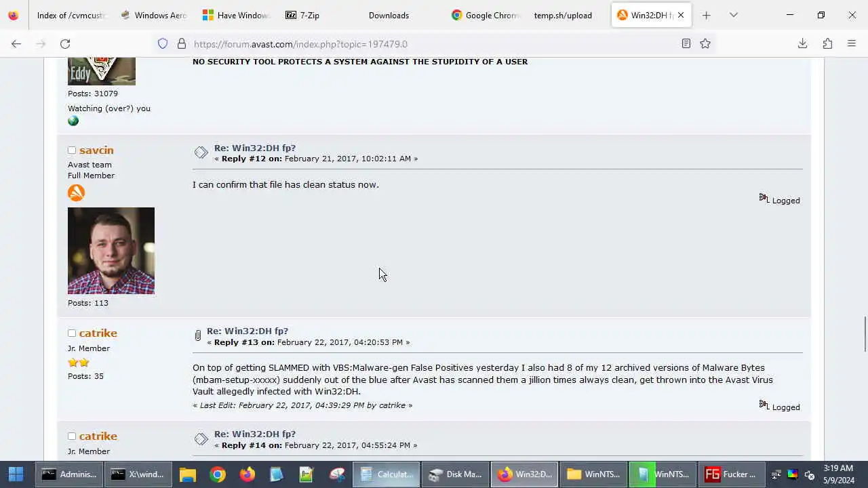Close the Win32:DH fp tab

pyautogui.click(x=681, y=15)
